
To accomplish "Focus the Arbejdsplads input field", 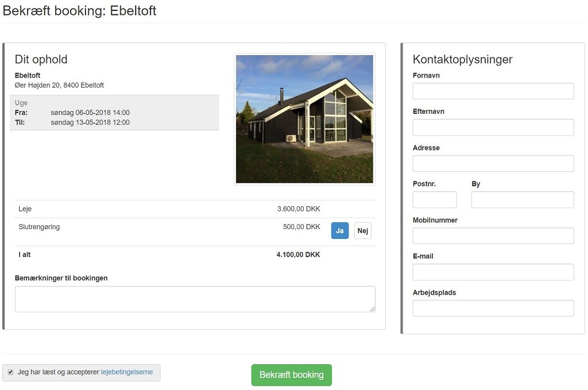I will coord(493,308).
